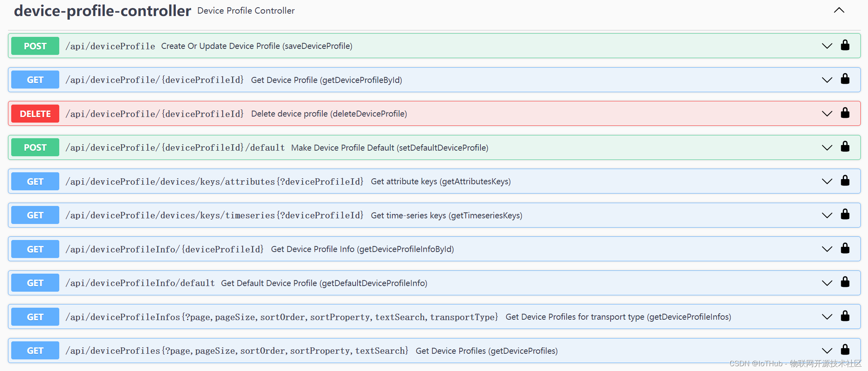The height and width of the screenshot is (371, 868).
Task: Expand getDeviceProfileInfoById row chevron
Action: (827, 249)
